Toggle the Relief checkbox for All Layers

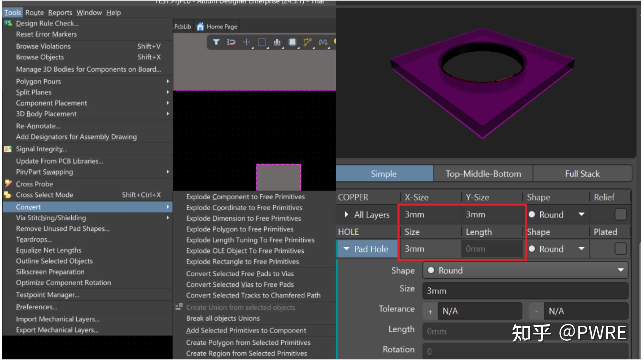pos(620,214)
